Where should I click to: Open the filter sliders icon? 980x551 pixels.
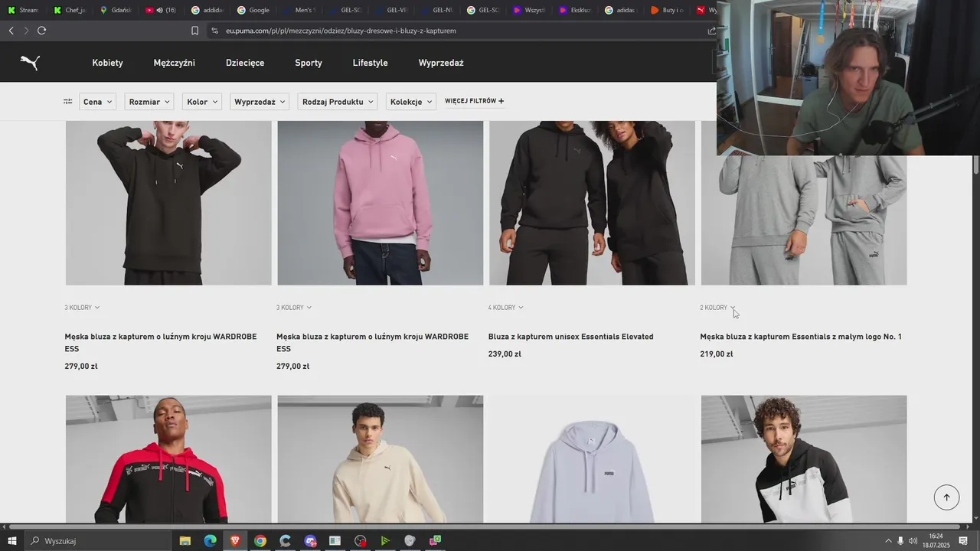[67, 101]
